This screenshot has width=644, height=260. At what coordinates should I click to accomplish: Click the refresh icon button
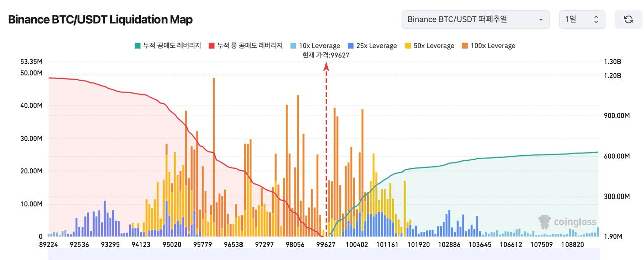pos(628,19)
